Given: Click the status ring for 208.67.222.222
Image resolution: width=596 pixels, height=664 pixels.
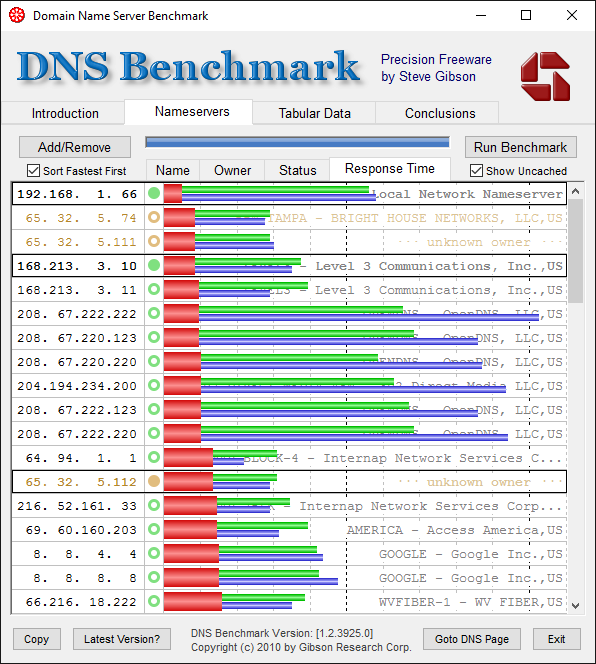Looking at the screenshot, I should 154,313.
